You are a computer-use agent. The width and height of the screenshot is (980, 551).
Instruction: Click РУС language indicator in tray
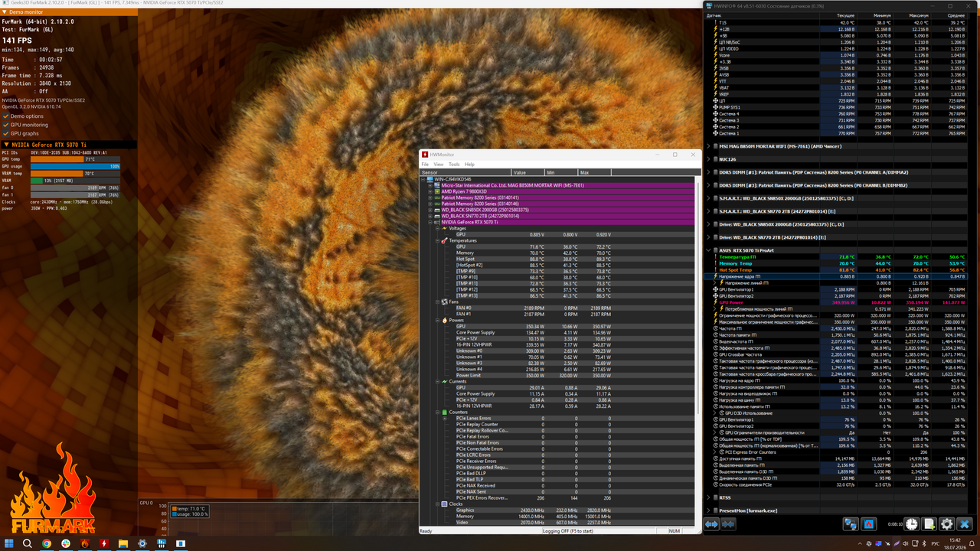pos(936,543)
